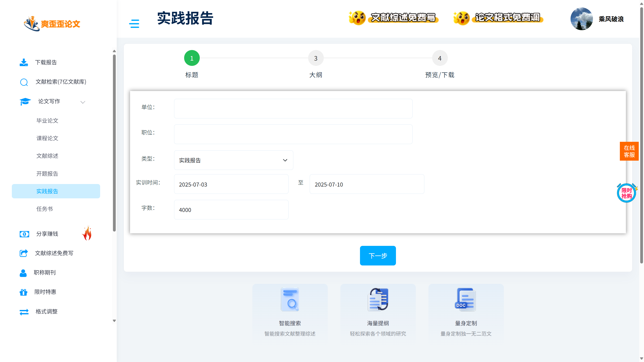Click the format adjustment arrows icon

[x=24, y=312]
